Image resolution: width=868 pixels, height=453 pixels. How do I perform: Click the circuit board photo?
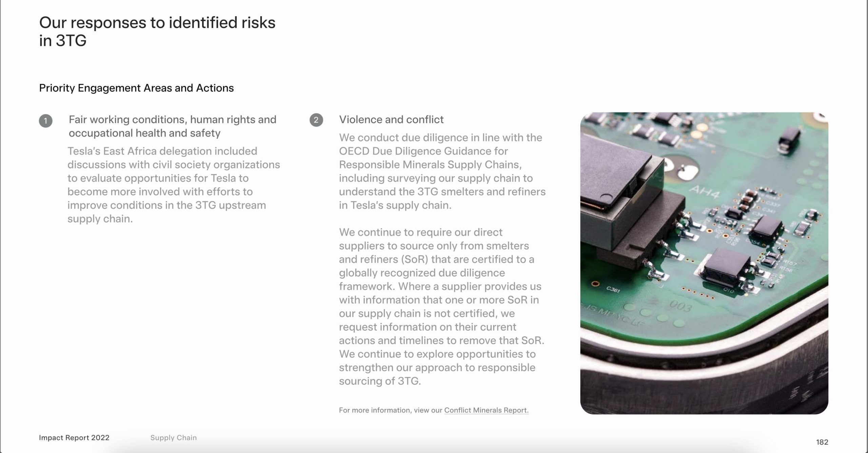[704, 263]
